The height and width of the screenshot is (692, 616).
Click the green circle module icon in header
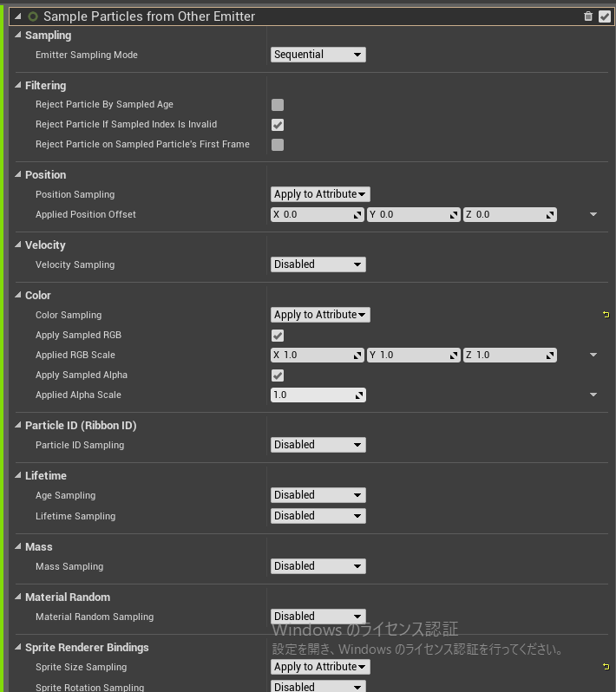tap(33, 16)
